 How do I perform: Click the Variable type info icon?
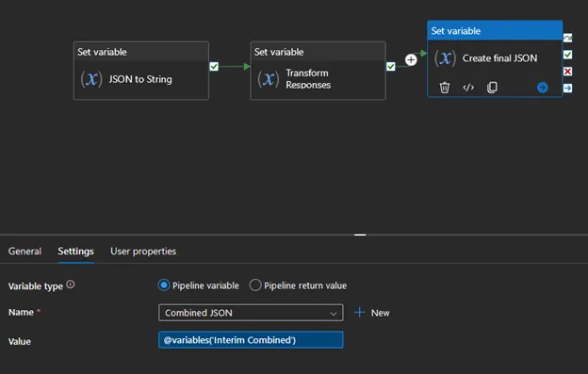click(x=71, y=285)
